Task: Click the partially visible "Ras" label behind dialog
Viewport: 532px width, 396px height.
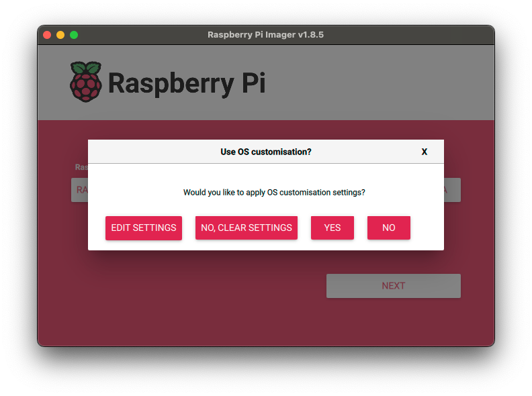Action: click(x=81, y=167)
